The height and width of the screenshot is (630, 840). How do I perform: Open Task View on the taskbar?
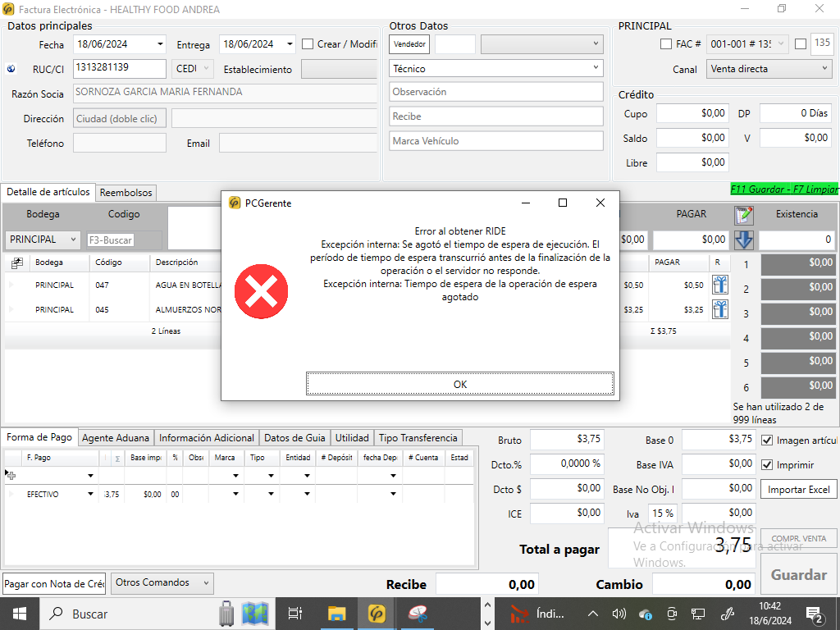(x=295, y=614)
